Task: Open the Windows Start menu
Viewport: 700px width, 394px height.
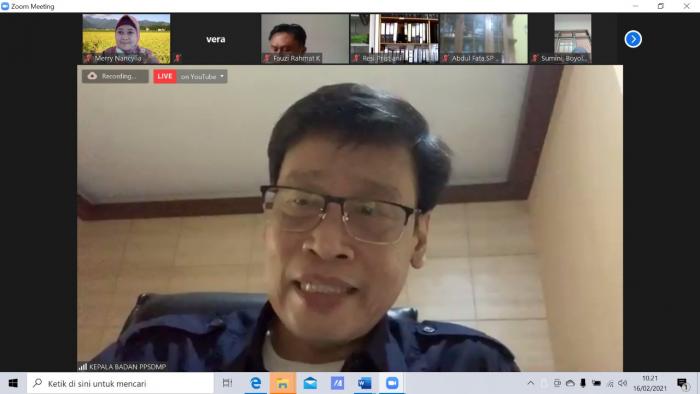Action: (13, 383)
